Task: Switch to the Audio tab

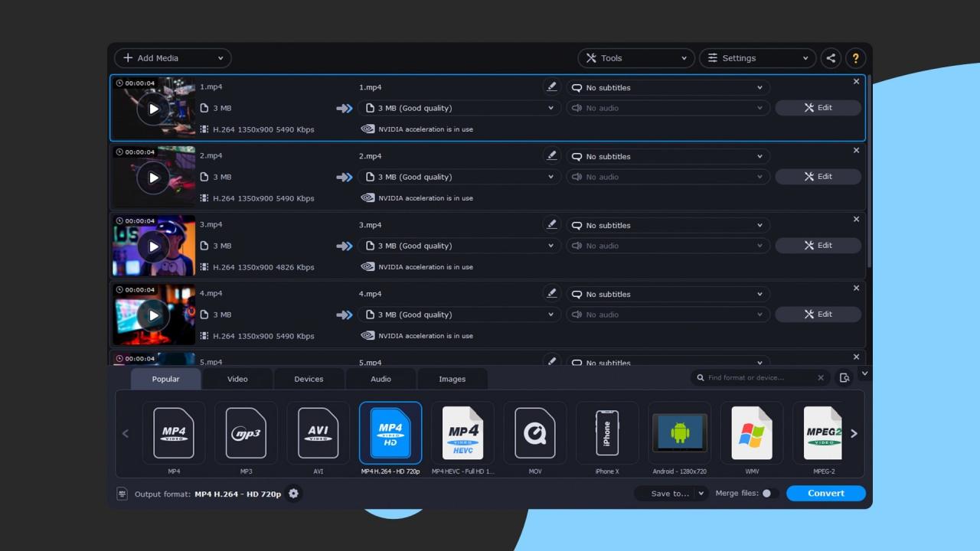Action: pos(381,379)
